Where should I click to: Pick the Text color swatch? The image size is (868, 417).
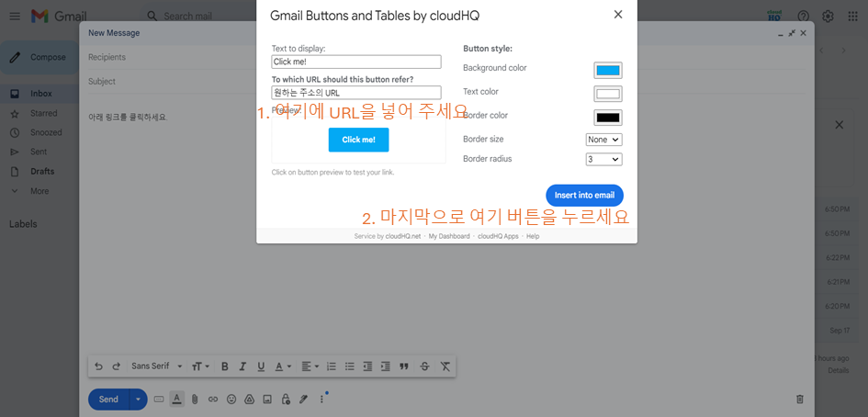608,94
